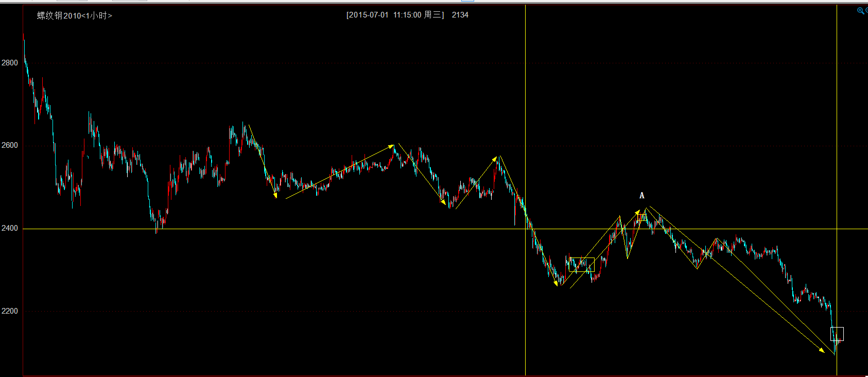The height and width of the screenshot is (377, 868).
Task: Click the zoom in magnifier icon
Action: click(x=860, y=11)
